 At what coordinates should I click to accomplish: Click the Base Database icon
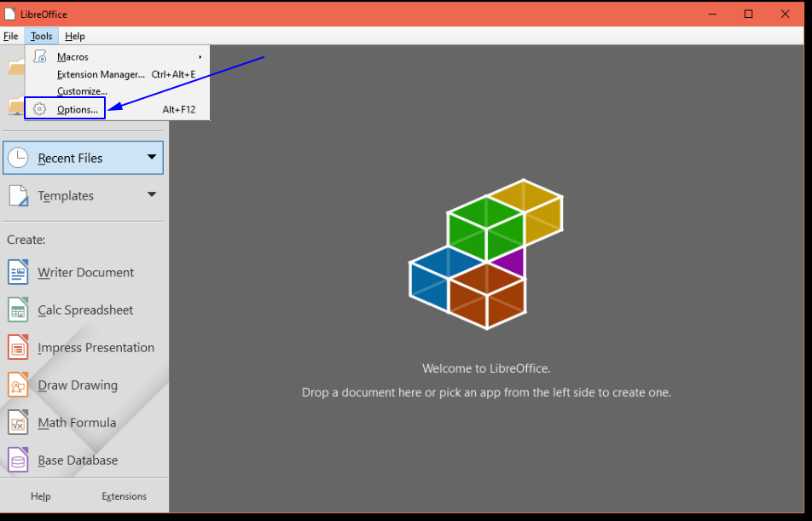pyautogui.click(x=18, y=460)
